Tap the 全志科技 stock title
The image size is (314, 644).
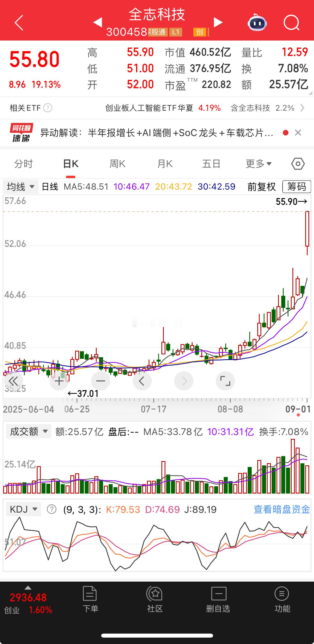(x=157, y=14)
